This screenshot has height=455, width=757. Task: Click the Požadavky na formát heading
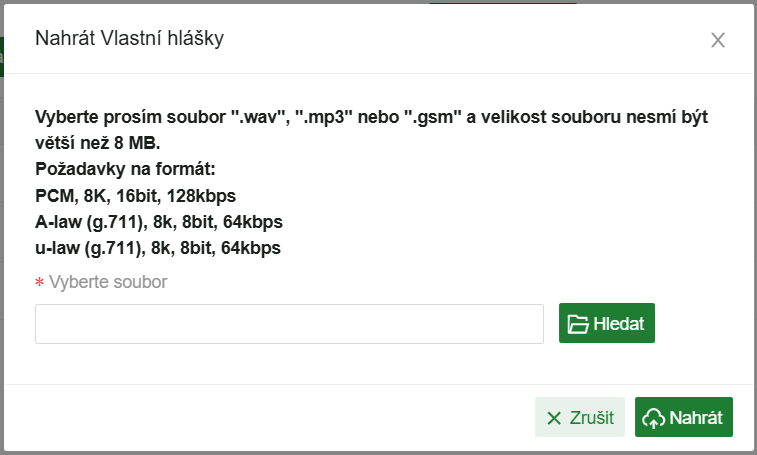coord(125,167)
